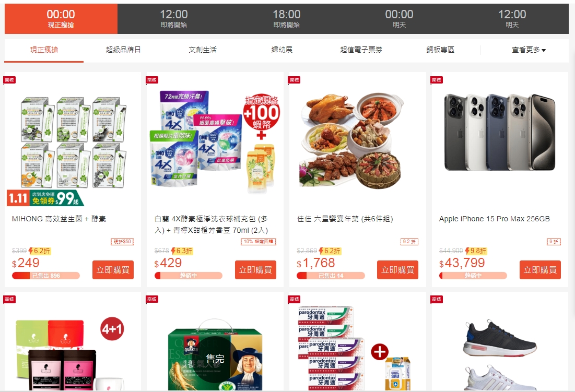Viewport: 575px width, 392px height.
Task: Expand the 查看更多 dropdown
Action: pos(529,50)
